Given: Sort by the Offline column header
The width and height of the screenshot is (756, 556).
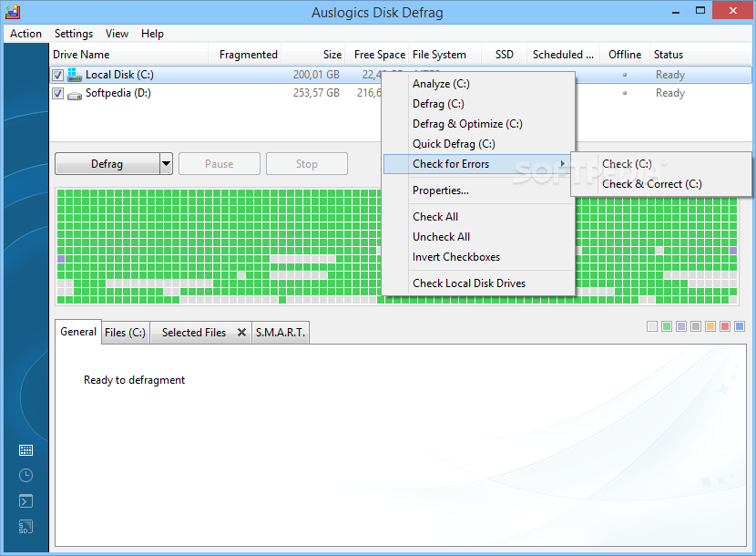Looking at the screenshot, I should 624,55.
